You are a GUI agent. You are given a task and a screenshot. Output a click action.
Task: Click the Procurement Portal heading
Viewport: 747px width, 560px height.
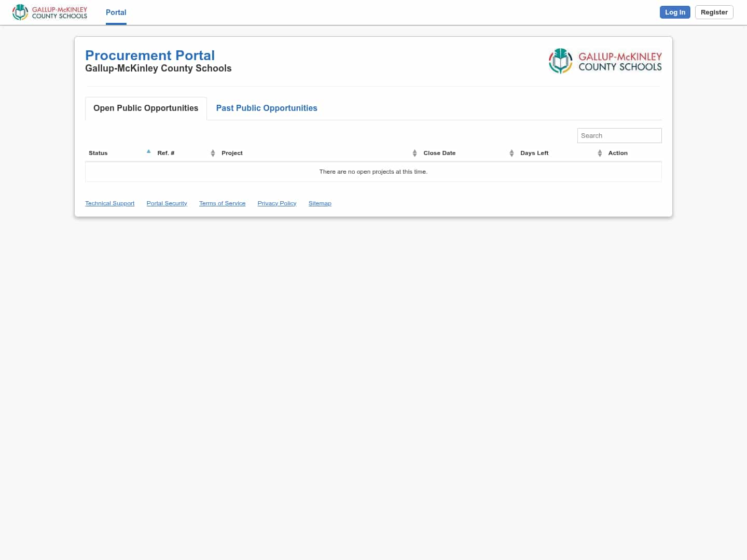(150, 55)
